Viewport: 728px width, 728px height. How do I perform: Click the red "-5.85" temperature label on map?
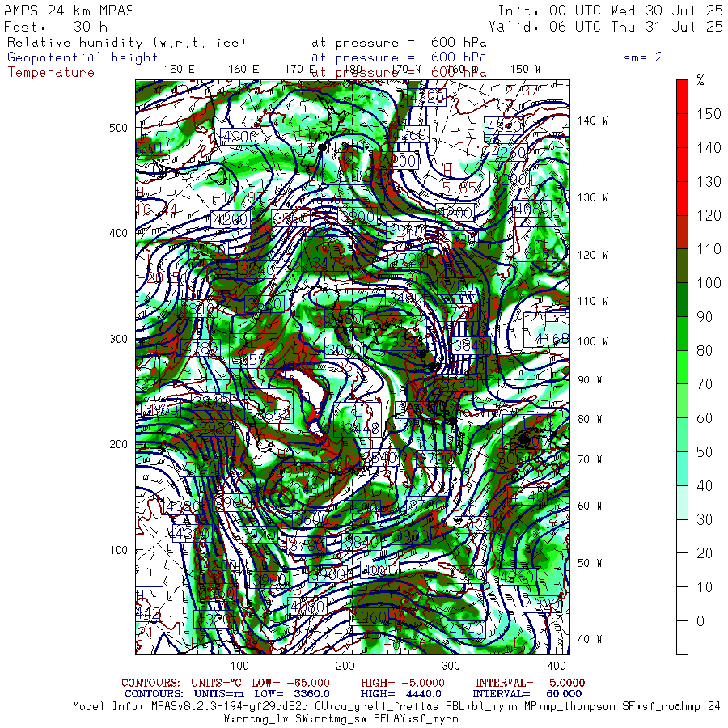pos(455,188)
